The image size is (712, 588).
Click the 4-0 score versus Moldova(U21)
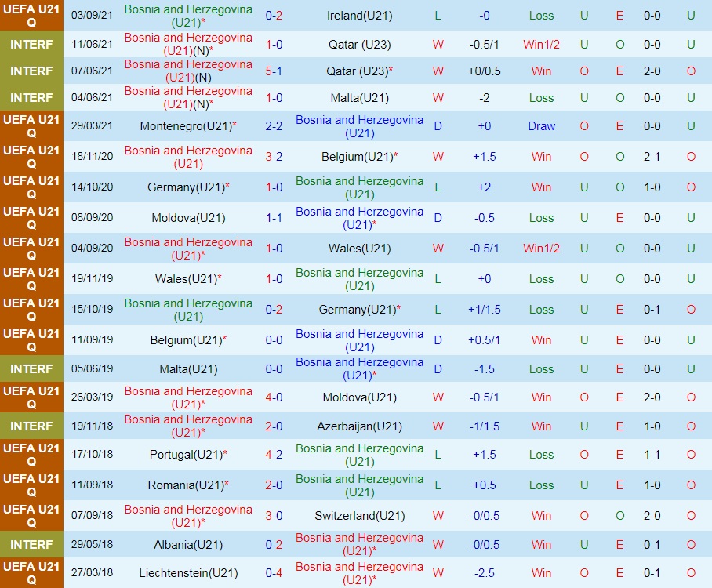274,397
